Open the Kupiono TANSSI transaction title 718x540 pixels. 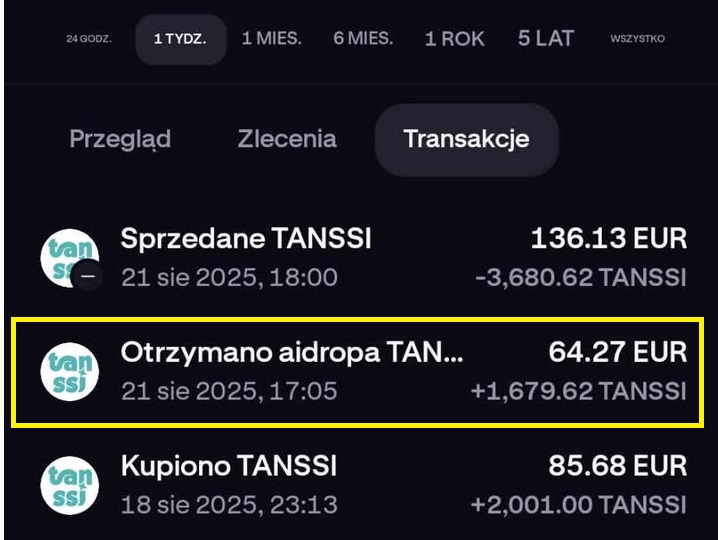click(229, 466)
